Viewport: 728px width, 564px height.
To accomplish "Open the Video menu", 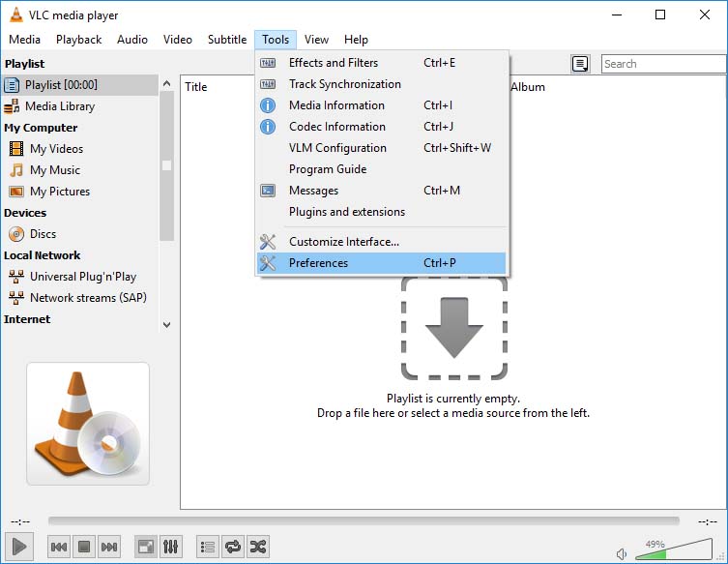I will click(x=177, y=40).
